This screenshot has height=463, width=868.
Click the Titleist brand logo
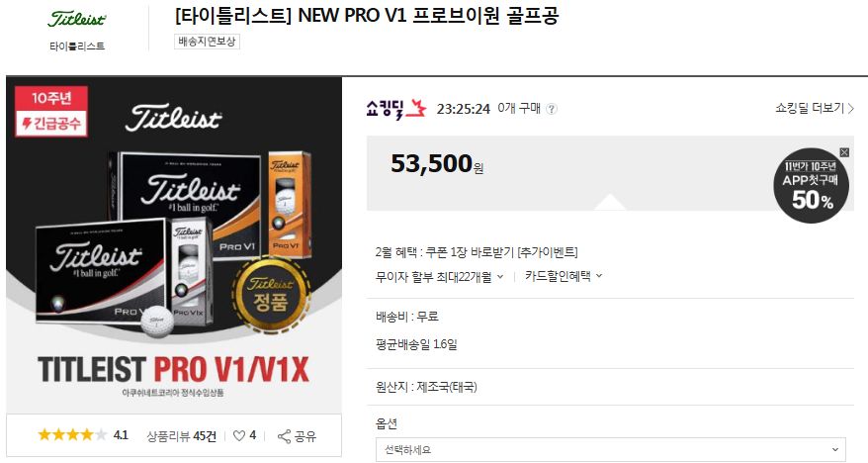(x=76, y=20)
